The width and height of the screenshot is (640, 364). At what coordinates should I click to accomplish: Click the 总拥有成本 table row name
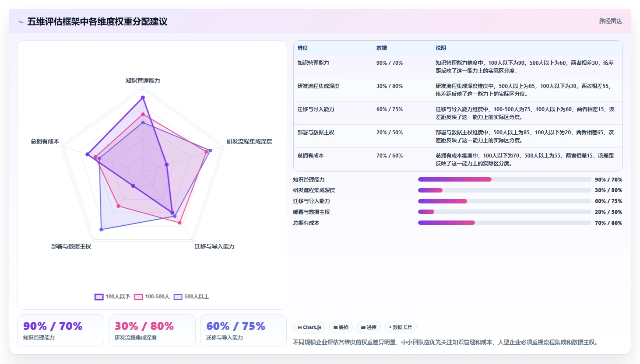(x=310, y=156)
